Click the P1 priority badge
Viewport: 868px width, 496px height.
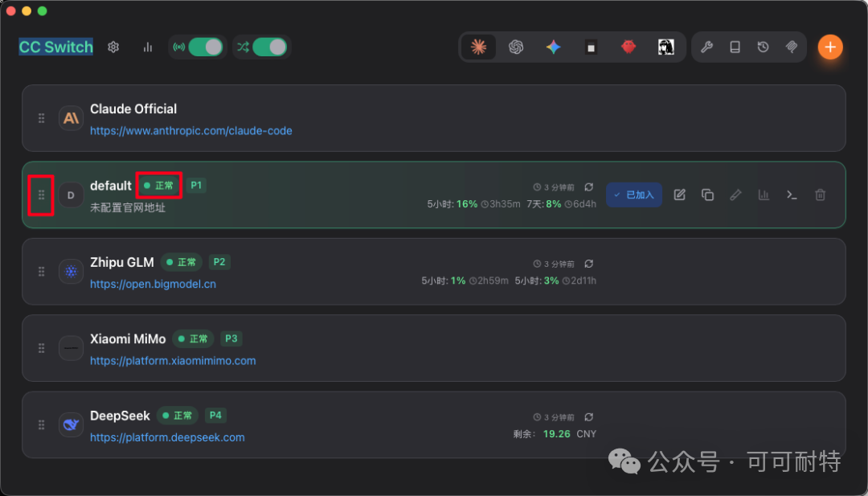point(196,186)
